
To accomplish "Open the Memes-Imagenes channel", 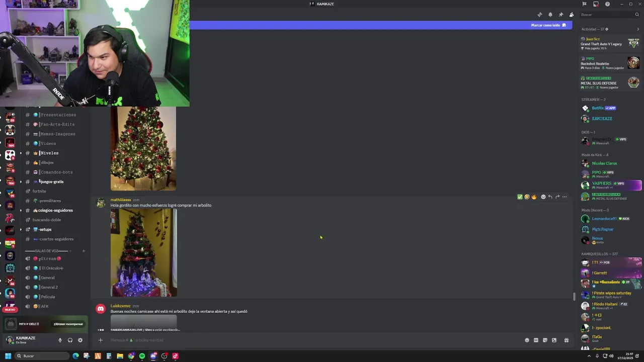I will coord(55,134).
